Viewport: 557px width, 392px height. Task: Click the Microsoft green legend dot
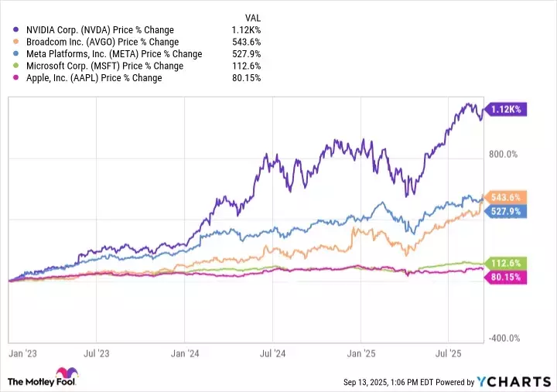point(17,66)
